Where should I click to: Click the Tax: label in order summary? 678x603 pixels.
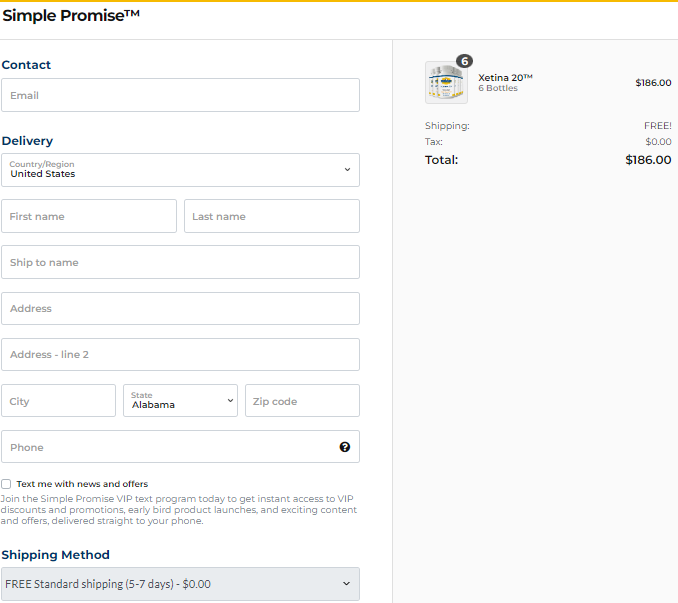pos(434,142)
